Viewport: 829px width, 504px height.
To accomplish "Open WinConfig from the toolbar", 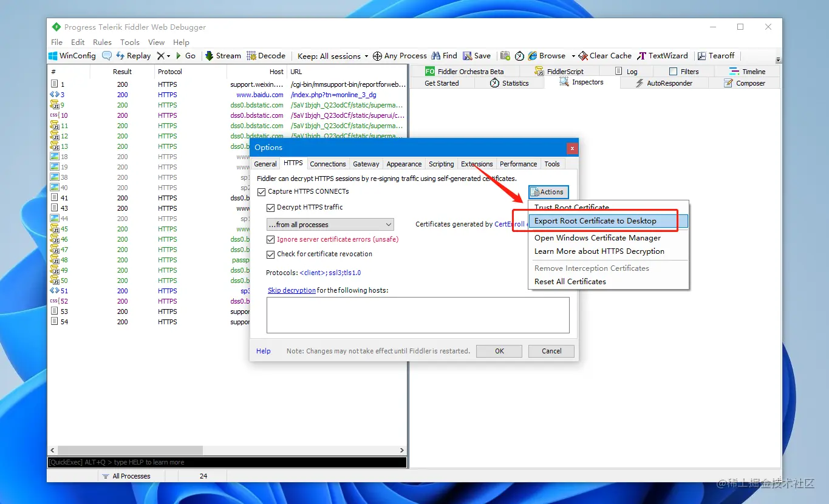I will click(72, 55).
